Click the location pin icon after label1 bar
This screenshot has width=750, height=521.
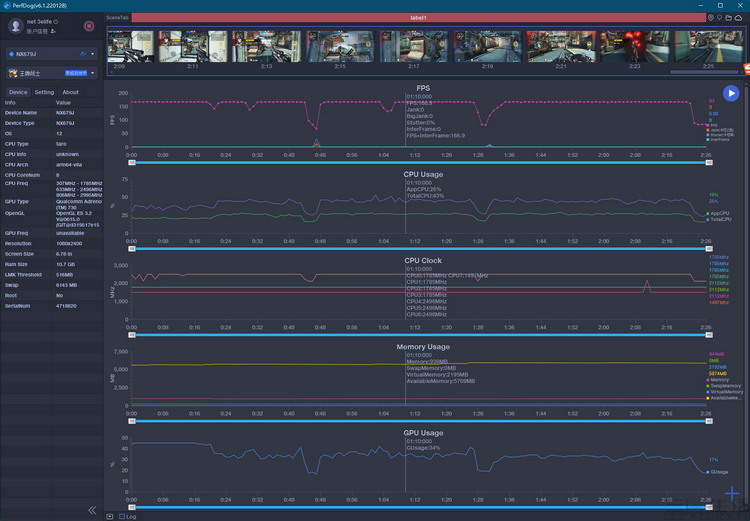pyautogui.click(x=710, y=18)
